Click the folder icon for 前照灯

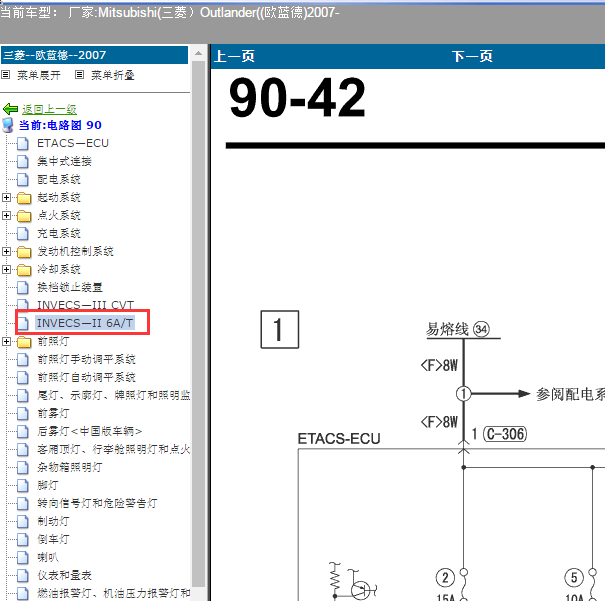click(x=24, y=341)
